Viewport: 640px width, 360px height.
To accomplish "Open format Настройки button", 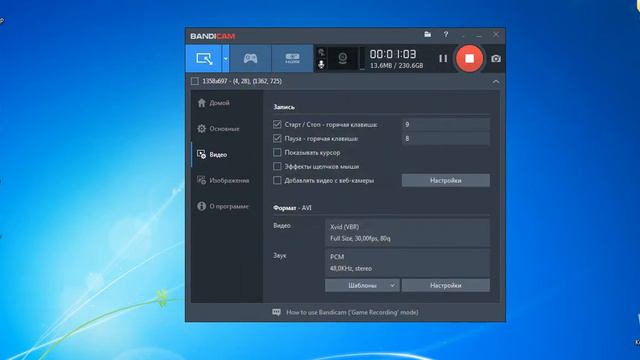I will click(x=446, y=285).
